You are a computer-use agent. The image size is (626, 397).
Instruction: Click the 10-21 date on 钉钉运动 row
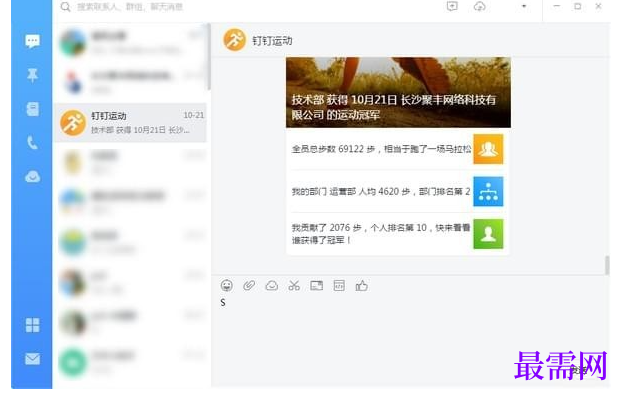pos(194,115)
